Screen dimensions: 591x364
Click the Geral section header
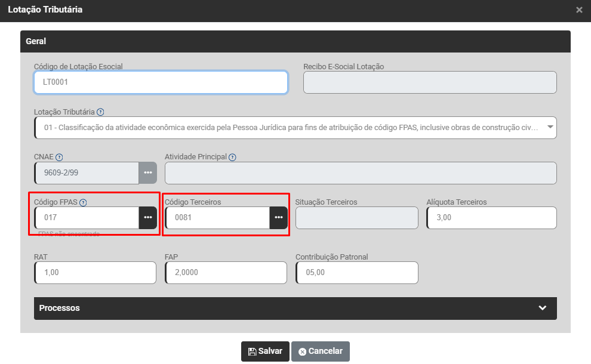point(295,41)
